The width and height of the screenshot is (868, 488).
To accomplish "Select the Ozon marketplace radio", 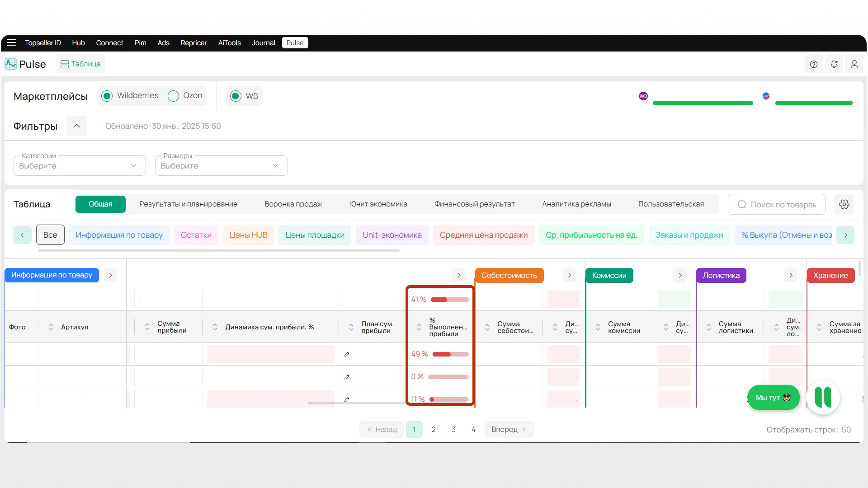I will tap(173, 96).
